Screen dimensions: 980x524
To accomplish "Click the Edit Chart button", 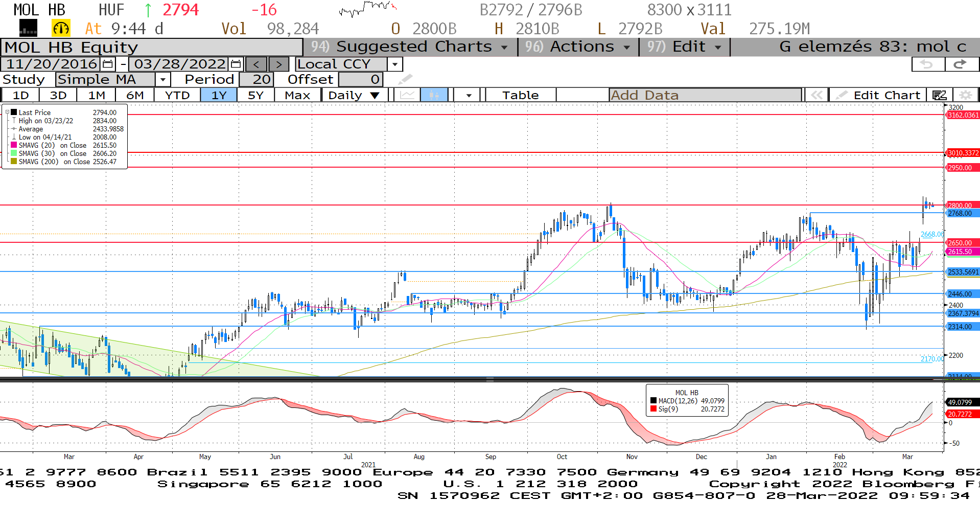I will [878, 95].
